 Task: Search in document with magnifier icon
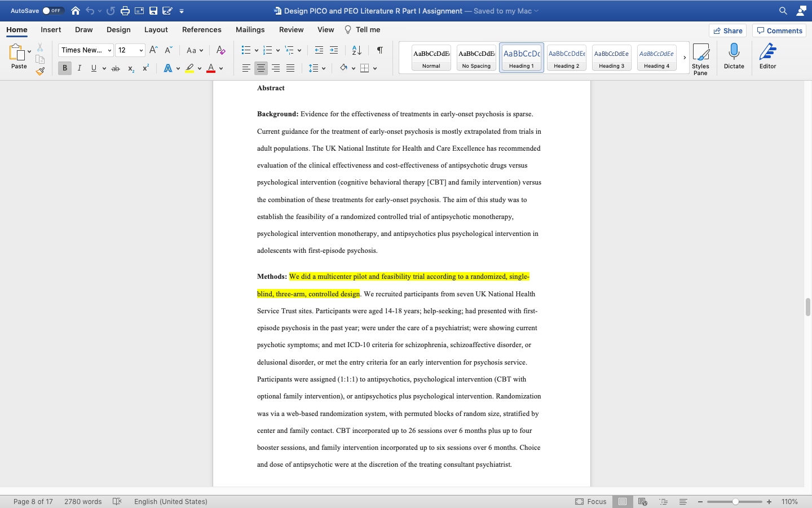point(783,11)
